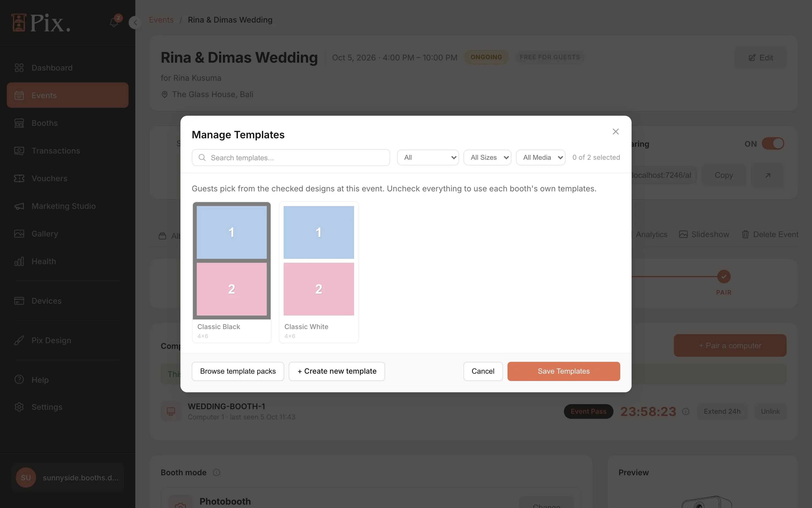Open the All Media dropdown

pos(540,157)
